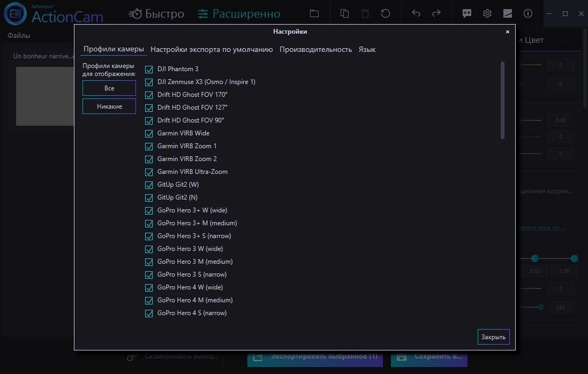Image resolution: width=588 pixels, height=374 pixels.
Task: Click the underlined link behind the dialog
Action: [x=542, y=227]
